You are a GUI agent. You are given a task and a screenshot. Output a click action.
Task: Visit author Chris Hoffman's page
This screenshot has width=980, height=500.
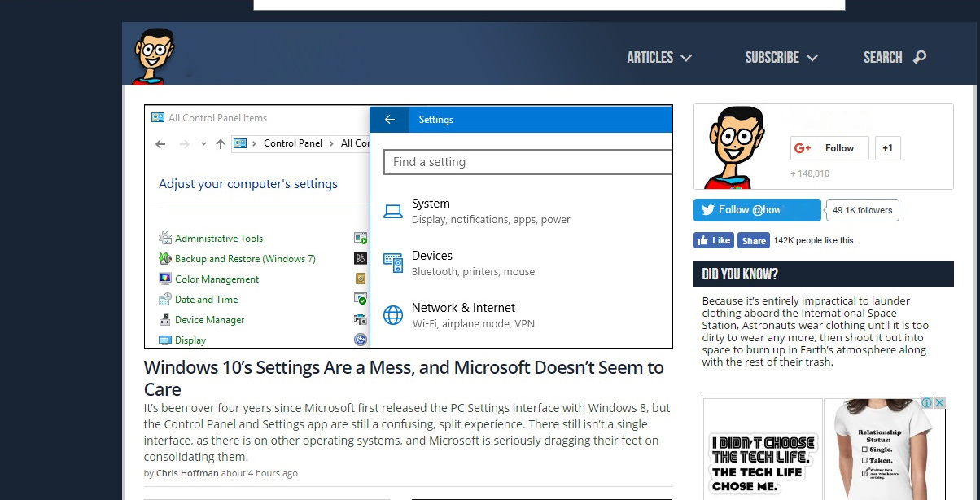(187, 473)
